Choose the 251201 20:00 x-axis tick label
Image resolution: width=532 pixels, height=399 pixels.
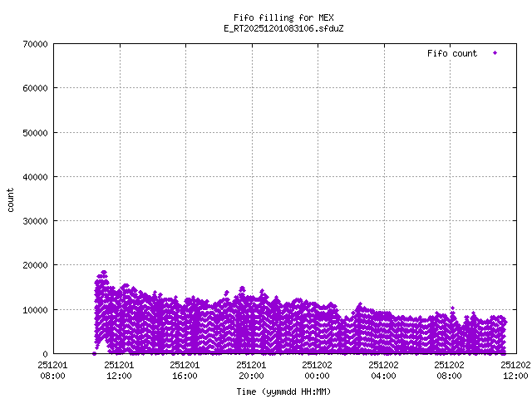[251, 369]
